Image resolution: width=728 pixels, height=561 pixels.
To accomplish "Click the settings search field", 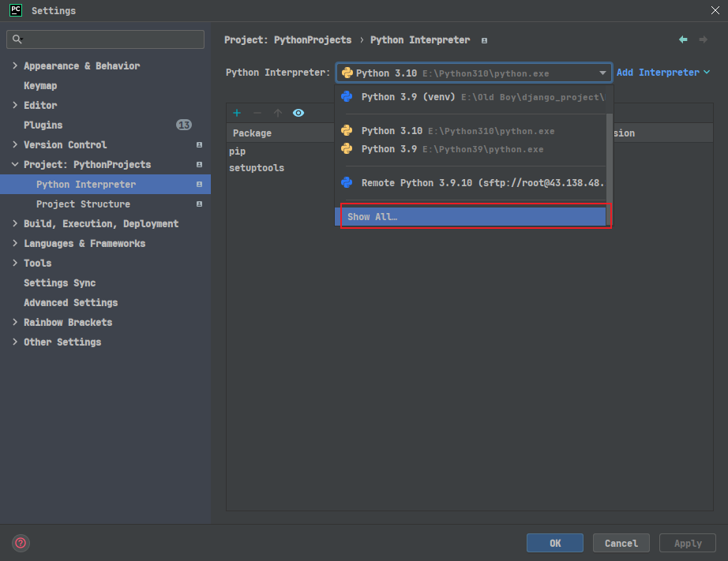I will click(105, 39).
